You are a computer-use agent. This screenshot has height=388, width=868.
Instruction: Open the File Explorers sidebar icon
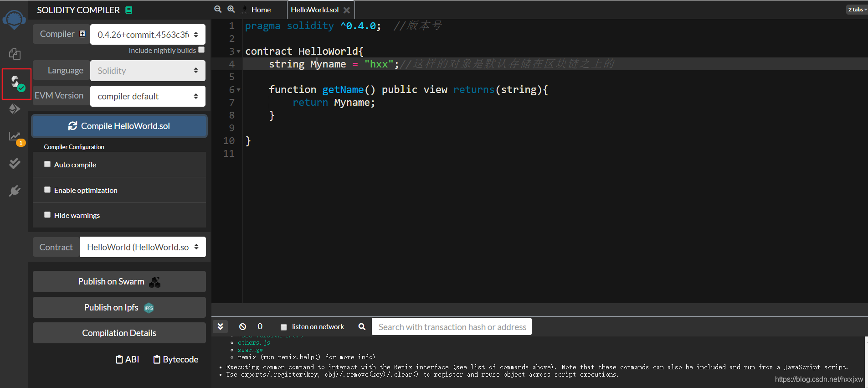(x=15, y=54)
